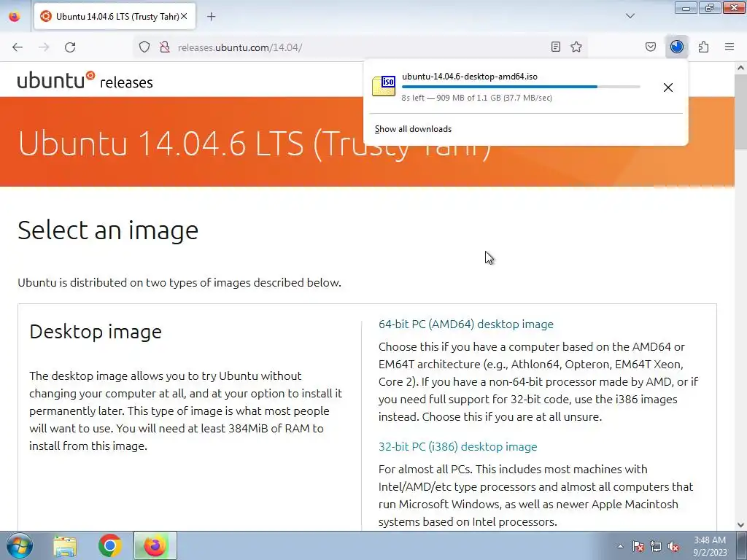Launch Google Chrome from the taskbar
This screenshot has width=747, height=560.
[x=110, y=546]
